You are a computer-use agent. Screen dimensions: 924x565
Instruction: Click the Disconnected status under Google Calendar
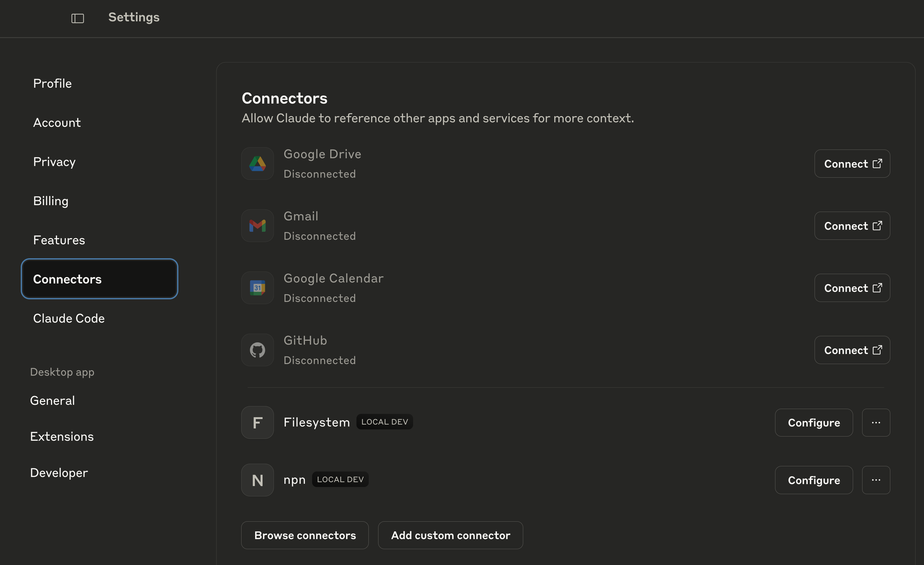[320, 298]
